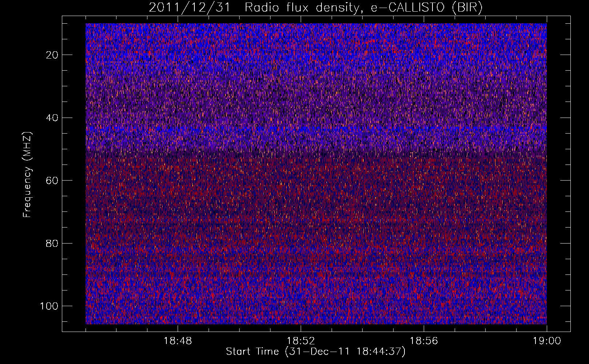
Task: Click the 18:52 time tick label
Action: click(x=301, y=341)
